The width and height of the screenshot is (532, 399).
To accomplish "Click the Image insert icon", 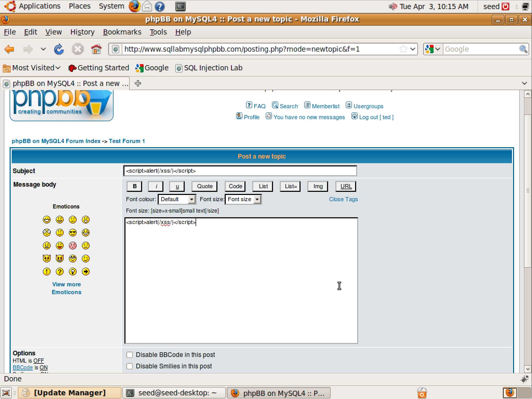I will [x=317, y=186].
